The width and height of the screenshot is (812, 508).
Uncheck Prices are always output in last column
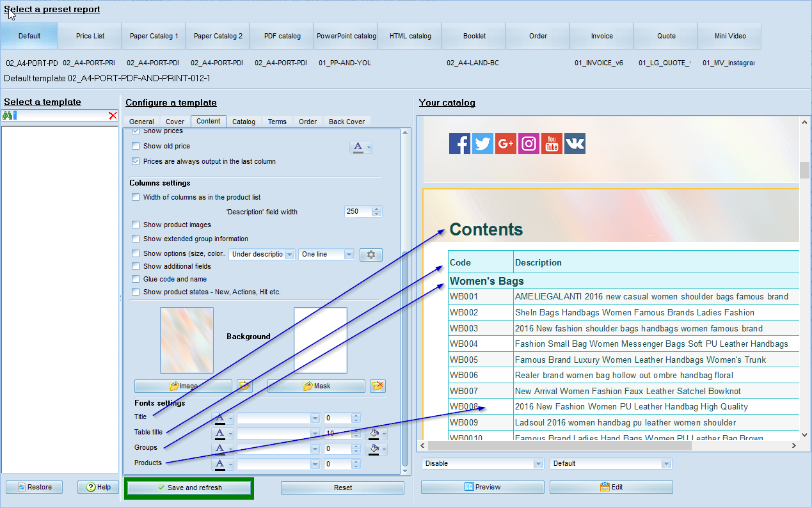pyautogui.click(x=136, y=161)
